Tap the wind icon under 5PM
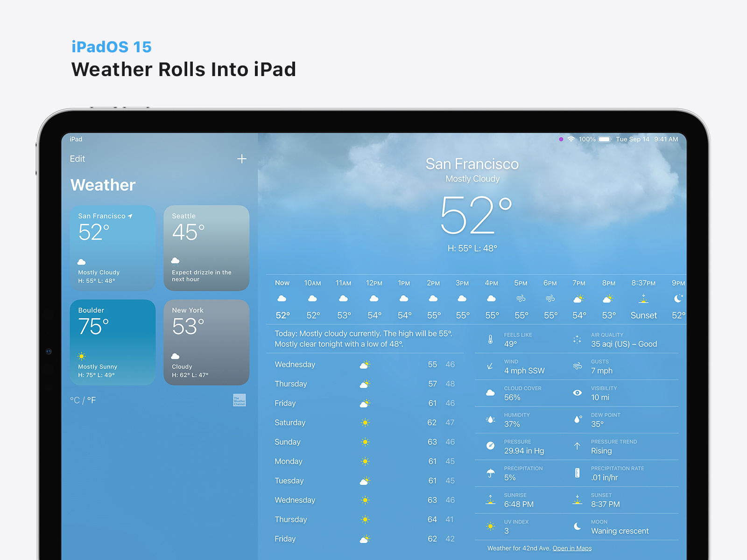 pos(521,298)
